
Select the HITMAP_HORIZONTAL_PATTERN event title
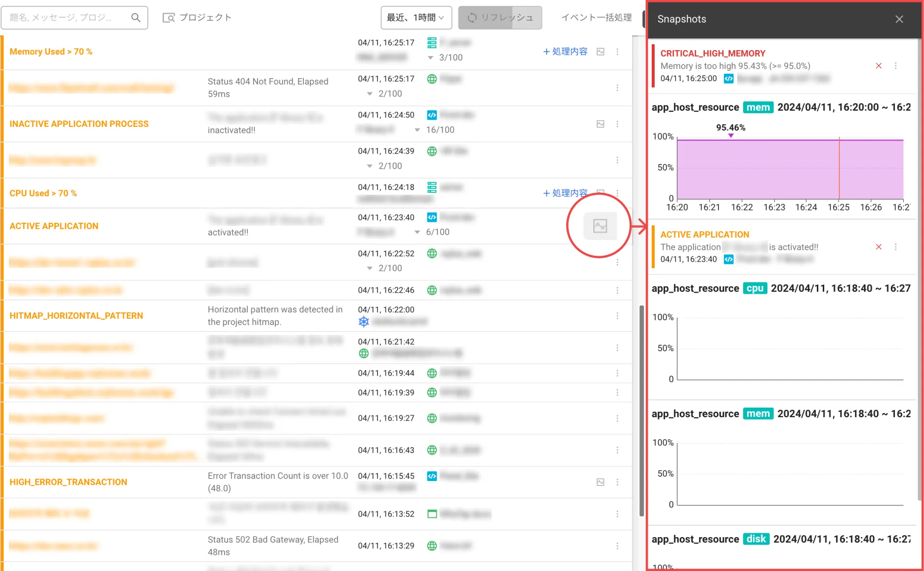76,316
